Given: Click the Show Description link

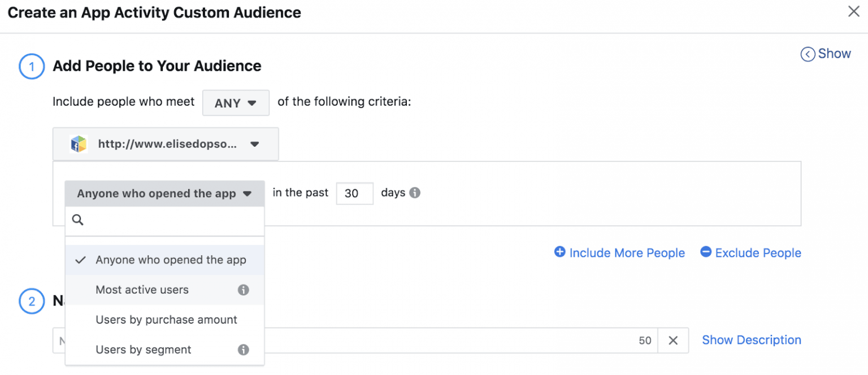Looking at the screenshot, I should [751, 340].
